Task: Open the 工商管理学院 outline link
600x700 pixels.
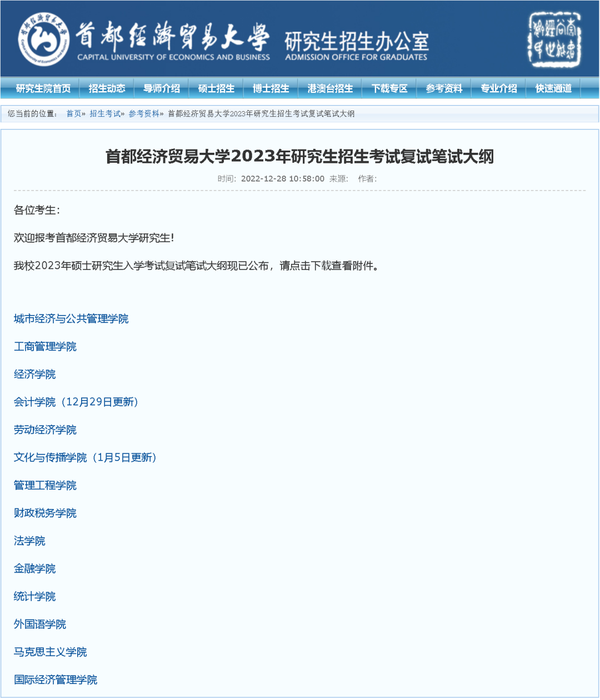Action: pyautogui.click(x=45, y=347)
